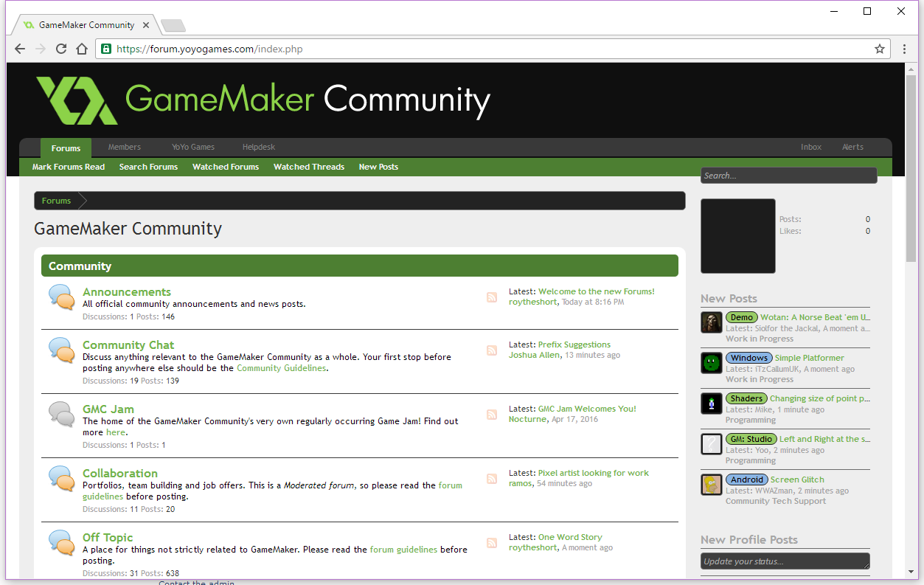Screen dimensions: 924x585
Task: Open the GMC Jam forum
Action: click(x=108, y=409)
